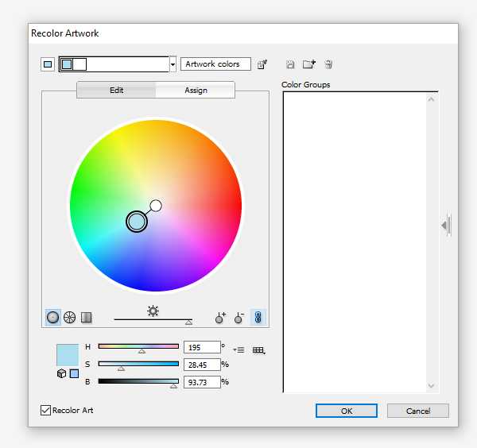
Task: Create a new color group folder icon
Action: click(x=309, y=64)
